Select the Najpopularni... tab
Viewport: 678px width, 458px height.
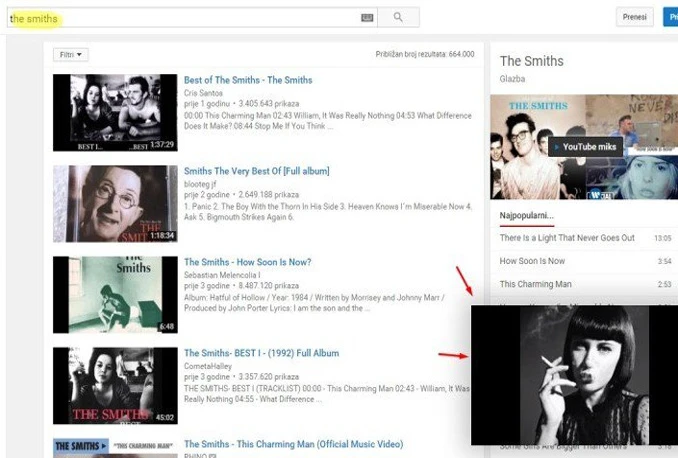pyautogui.click(x=526, y=215)
